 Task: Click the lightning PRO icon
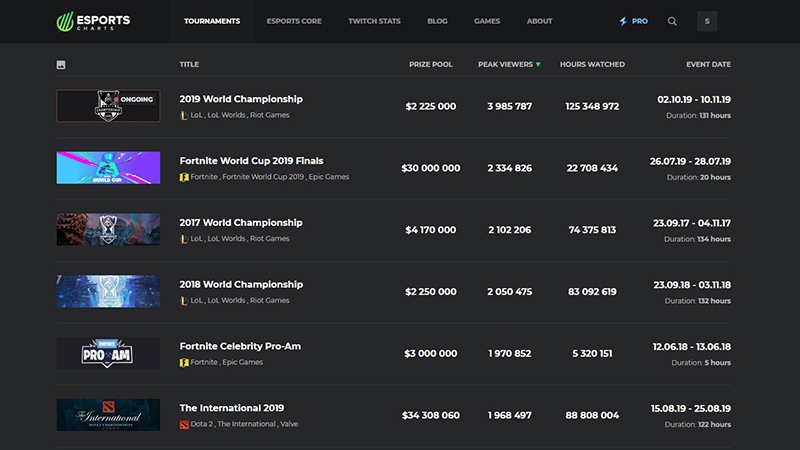[x=623, y=21]
